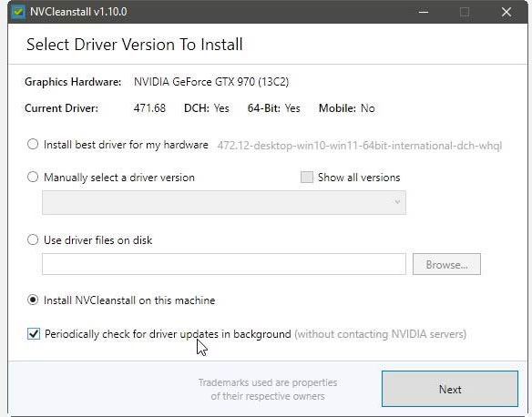Open the driver version dropdown list
532x417 pixels.
[224, 202]
